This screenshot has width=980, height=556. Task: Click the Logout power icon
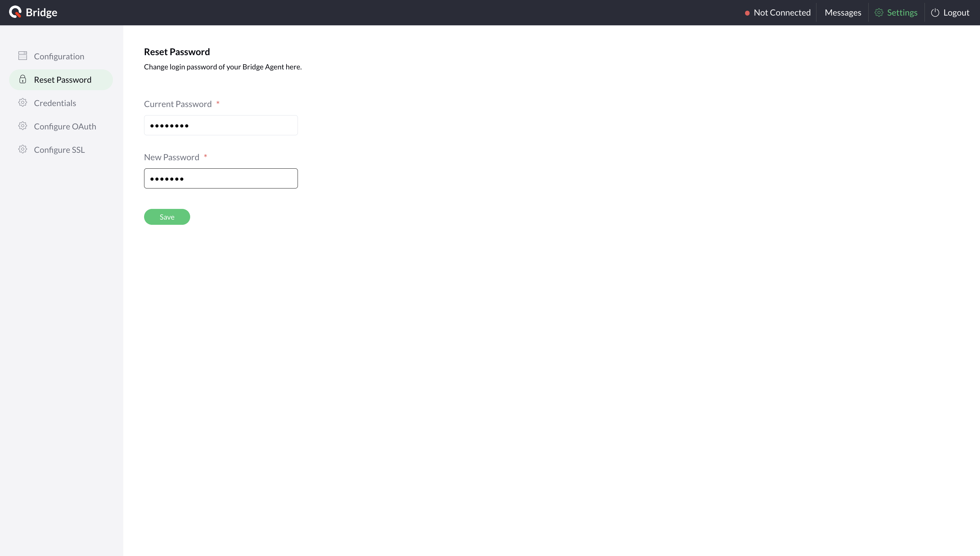pyautogui.click(x=935, y=13)
